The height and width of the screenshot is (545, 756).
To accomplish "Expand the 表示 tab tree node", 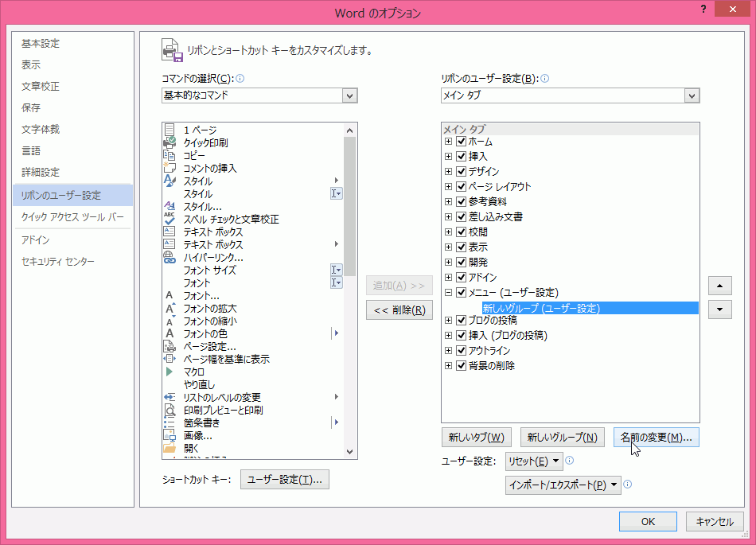I will pyautogui.click(x=448, y=247).
